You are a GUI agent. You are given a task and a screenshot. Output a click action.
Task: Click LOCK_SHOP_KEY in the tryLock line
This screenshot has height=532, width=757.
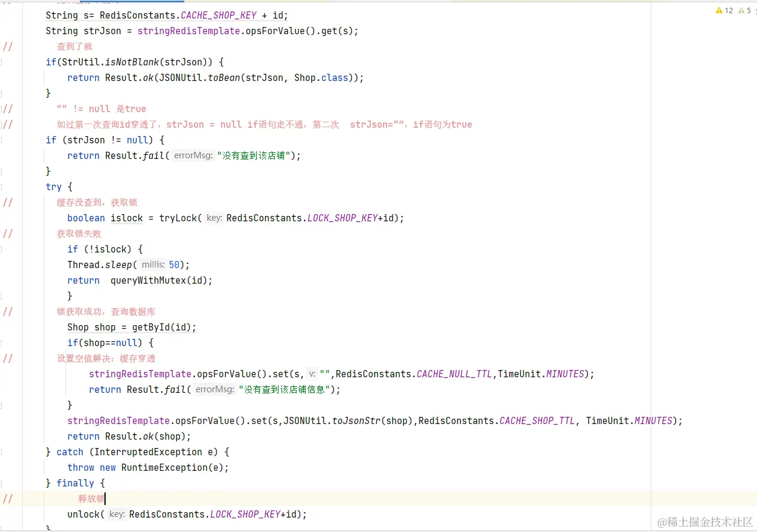[342, 218]
